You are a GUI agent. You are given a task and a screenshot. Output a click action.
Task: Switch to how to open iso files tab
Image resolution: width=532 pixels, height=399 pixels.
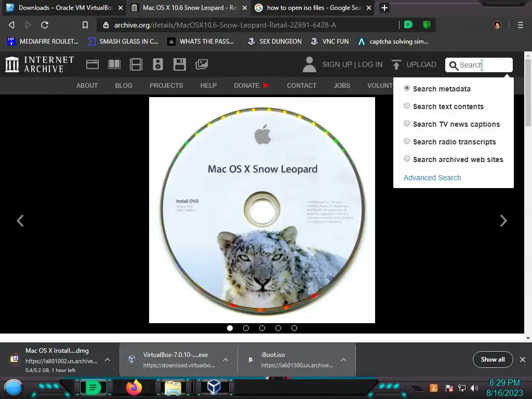click(313, 8)
